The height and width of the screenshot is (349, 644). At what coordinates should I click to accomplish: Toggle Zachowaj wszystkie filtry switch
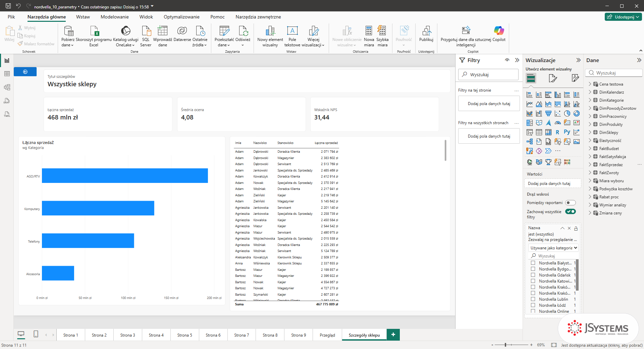(x=570, y=211)
